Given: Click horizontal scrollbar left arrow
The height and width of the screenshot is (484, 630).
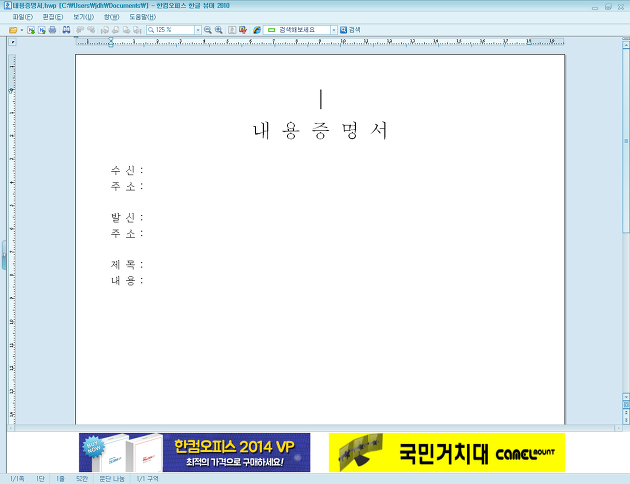Looking at the screenshot, I should [11, 429].
